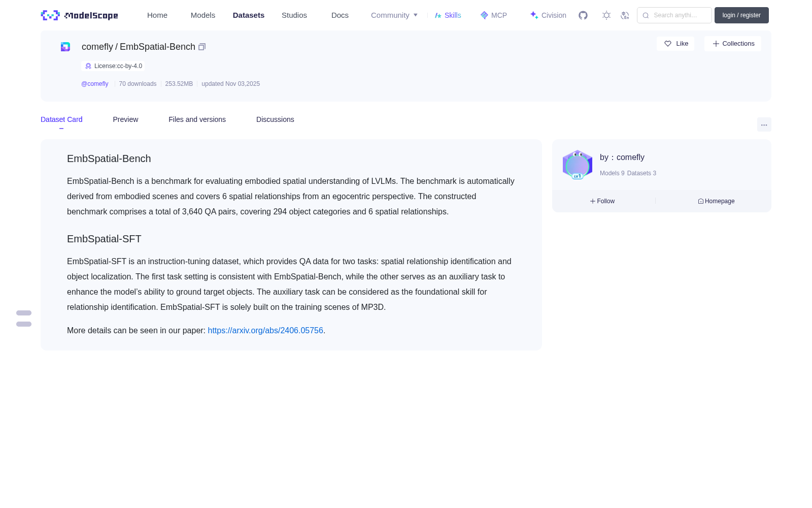Open Civision in the top navigation

[x=548, y=15]
